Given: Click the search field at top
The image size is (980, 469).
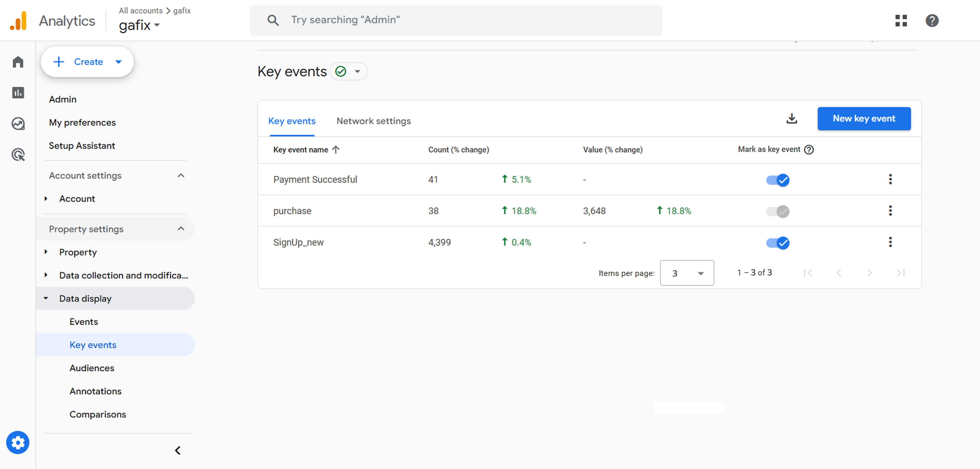Looking at the screenshot, I should (x=456, y=20).
